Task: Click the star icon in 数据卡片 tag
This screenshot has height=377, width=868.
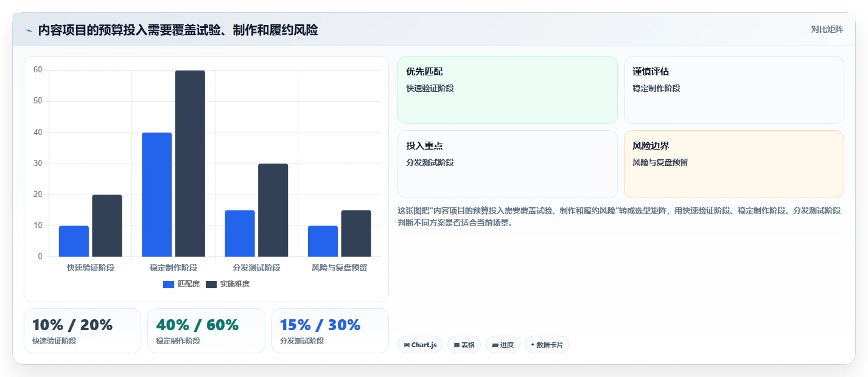Action: (533, 345)
